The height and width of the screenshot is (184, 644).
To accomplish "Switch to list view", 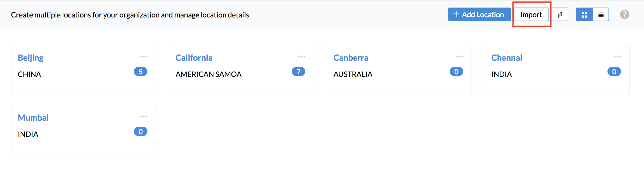I will 601,15.
